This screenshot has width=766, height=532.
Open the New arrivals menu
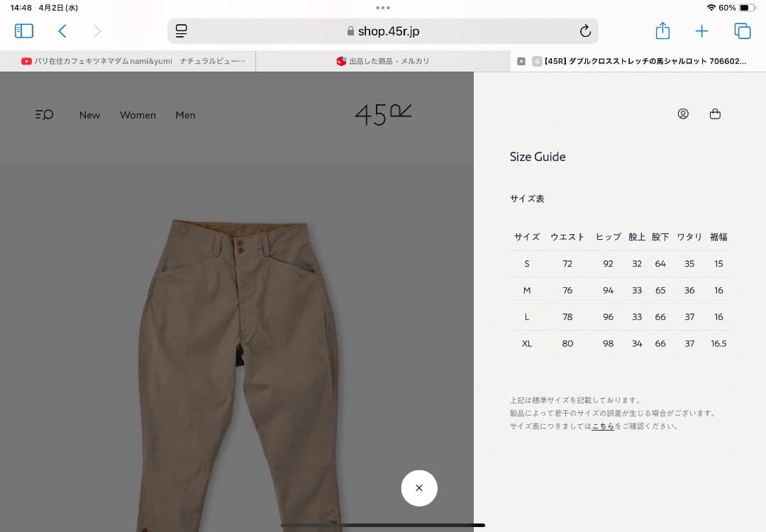point(89,116)
